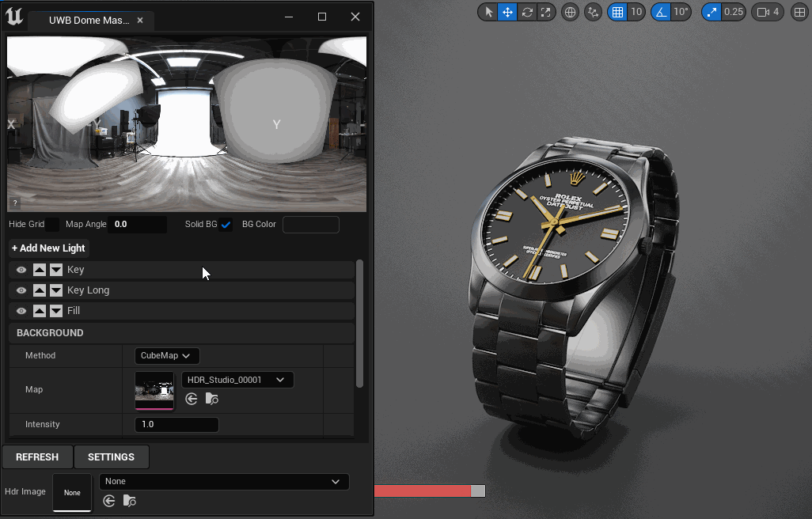The image size is (812, 519).
Task: Select the UWB Dome Mas... tab
Action: (89, 20)
